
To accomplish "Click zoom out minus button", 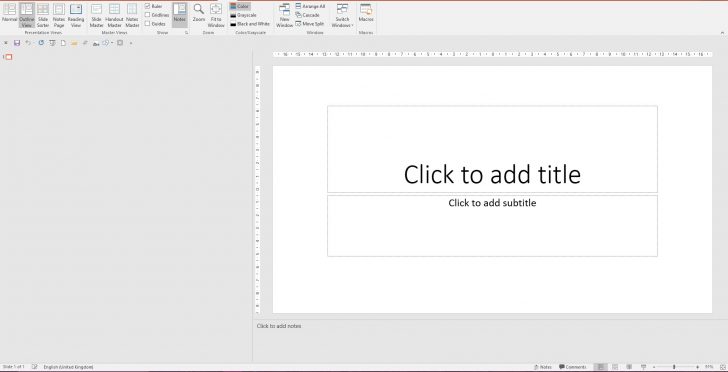I will [x=654, y=367].
